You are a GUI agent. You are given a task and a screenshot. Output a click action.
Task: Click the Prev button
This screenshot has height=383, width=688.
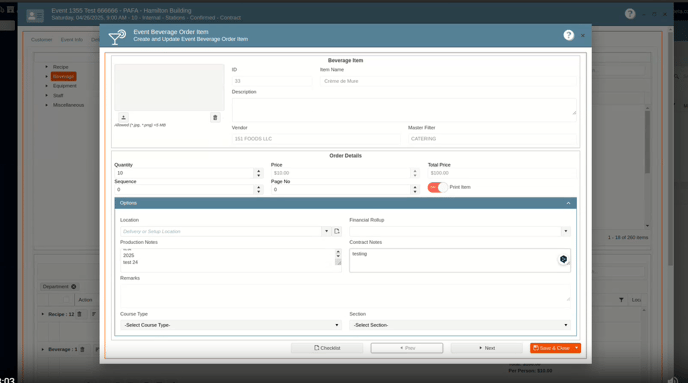(407, 348)
